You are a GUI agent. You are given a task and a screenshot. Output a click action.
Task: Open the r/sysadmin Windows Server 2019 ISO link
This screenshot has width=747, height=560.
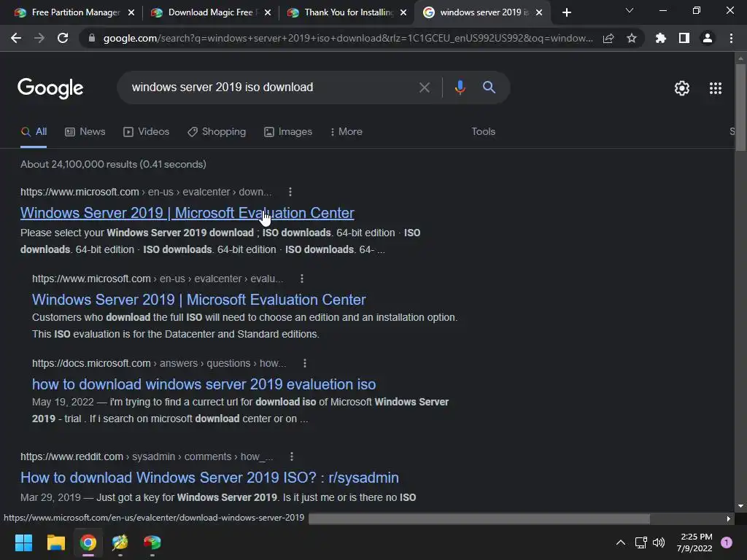point(209,478)
